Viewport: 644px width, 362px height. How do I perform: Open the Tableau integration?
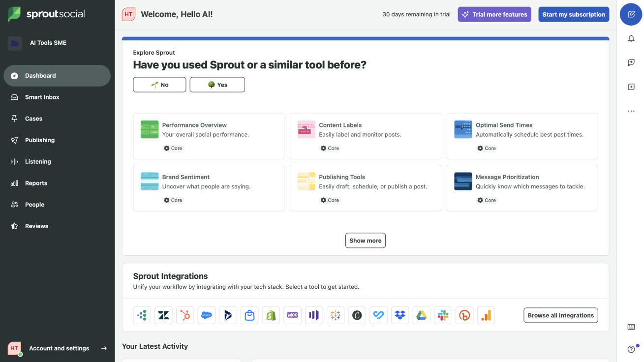pos(336,315)
